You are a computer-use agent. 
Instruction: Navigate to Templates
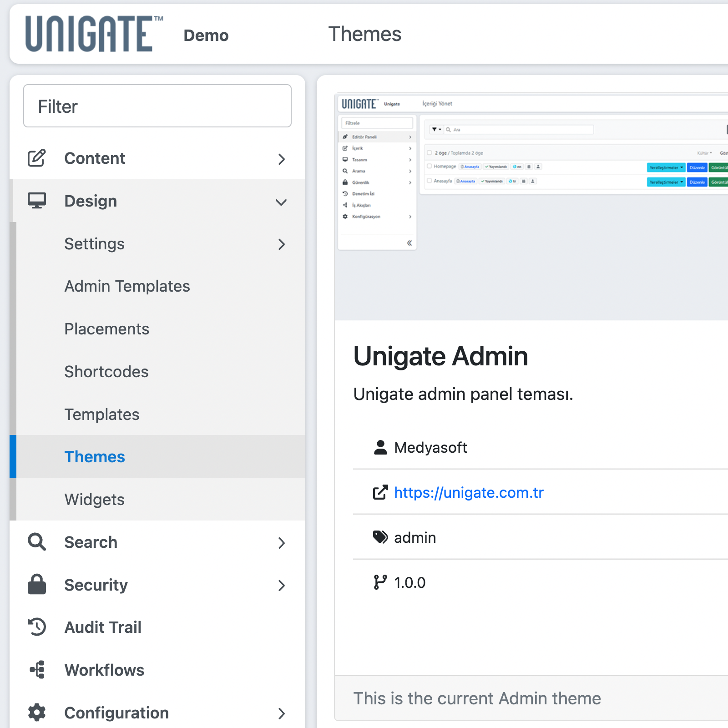pyautogui.click(x=102, y=415)
